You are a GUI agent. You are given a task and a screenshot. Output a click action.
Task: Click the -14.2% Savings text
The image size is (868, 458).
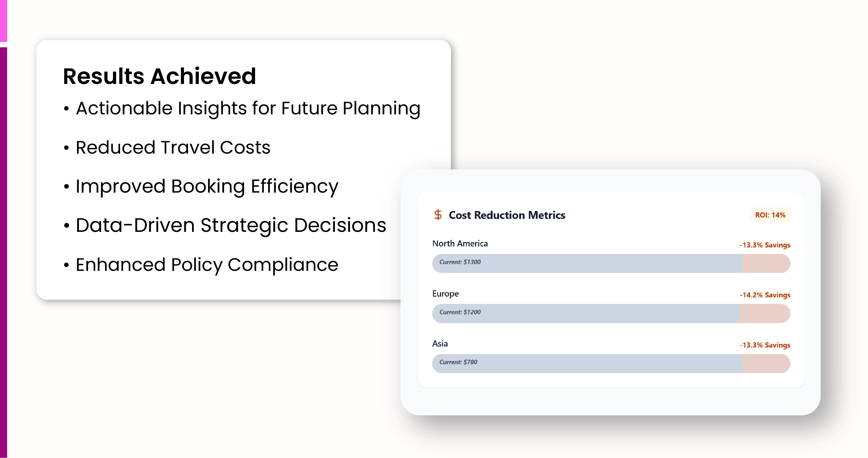tap(765, 295)
